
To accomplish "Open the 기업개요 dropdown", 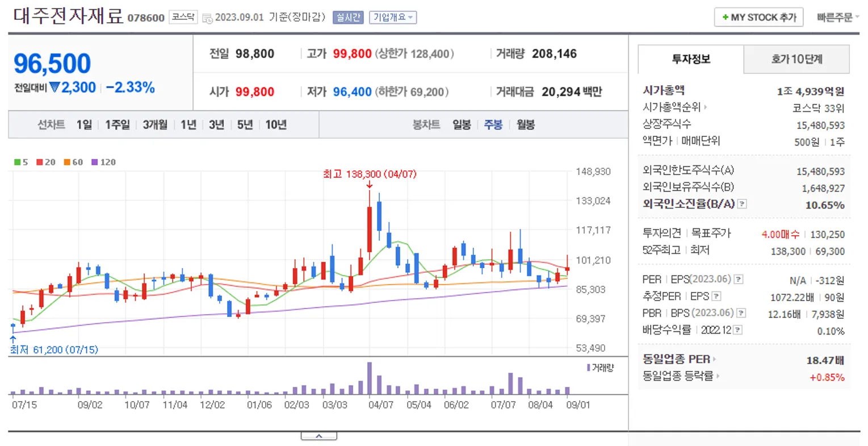I will (393, 18).
